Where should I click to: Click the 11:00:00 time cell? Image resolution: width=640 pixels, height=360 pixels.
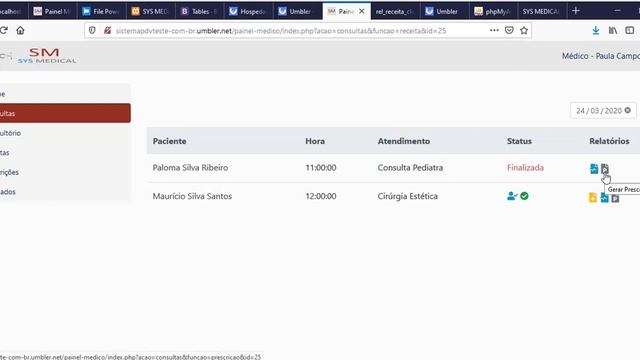pos(321,167)
